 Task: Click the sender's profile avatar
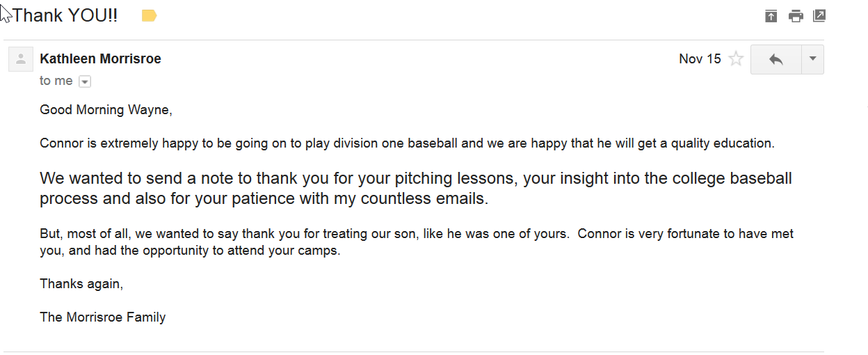(x=21, y=59)
